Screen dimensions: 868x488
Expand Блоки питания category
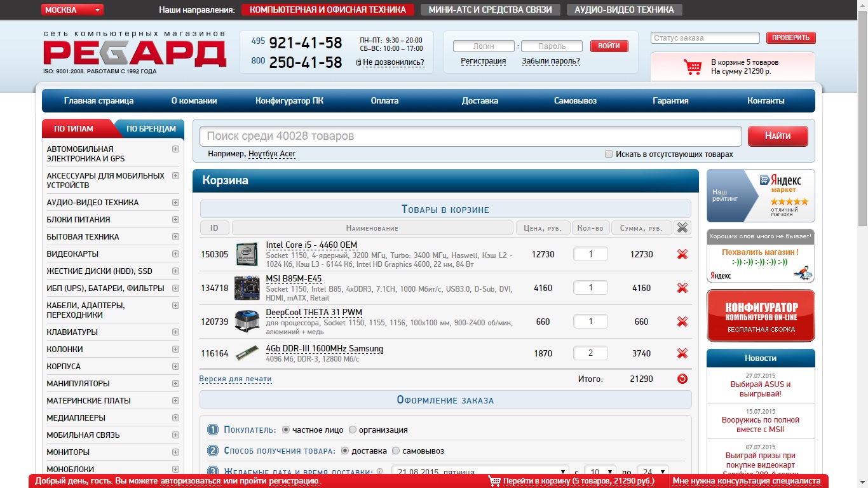pyautogui.click(x=175, y=220)
